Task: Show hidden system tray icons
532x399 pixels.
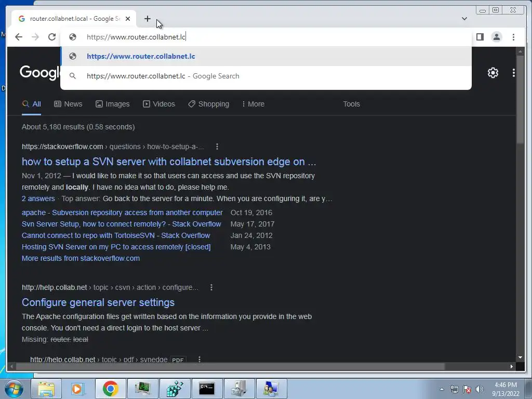Action: [442, 390]
